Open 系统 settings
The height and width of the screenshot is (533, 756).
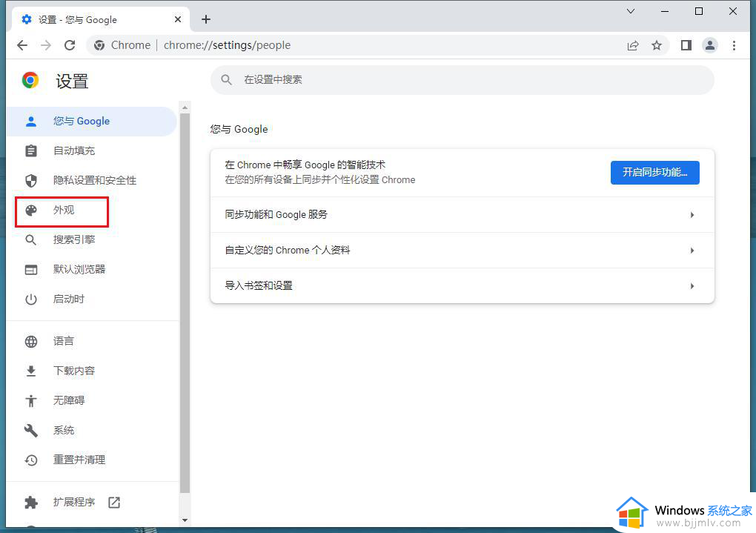coord(92,430)
